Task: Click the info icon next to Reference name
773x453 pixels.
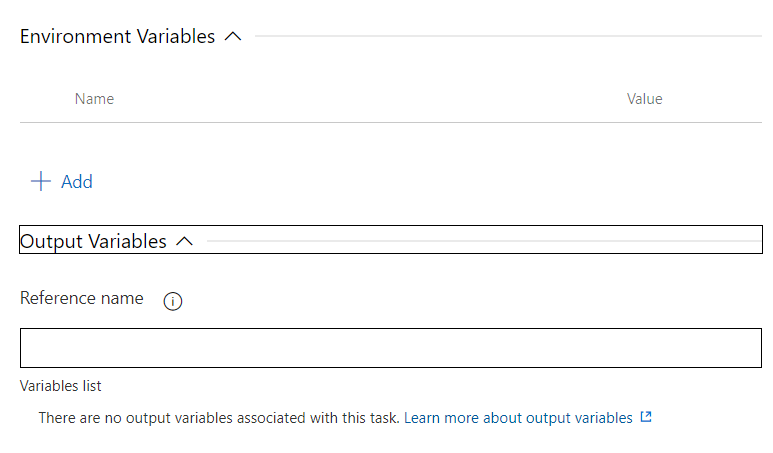Action: [x=172, y=301]
